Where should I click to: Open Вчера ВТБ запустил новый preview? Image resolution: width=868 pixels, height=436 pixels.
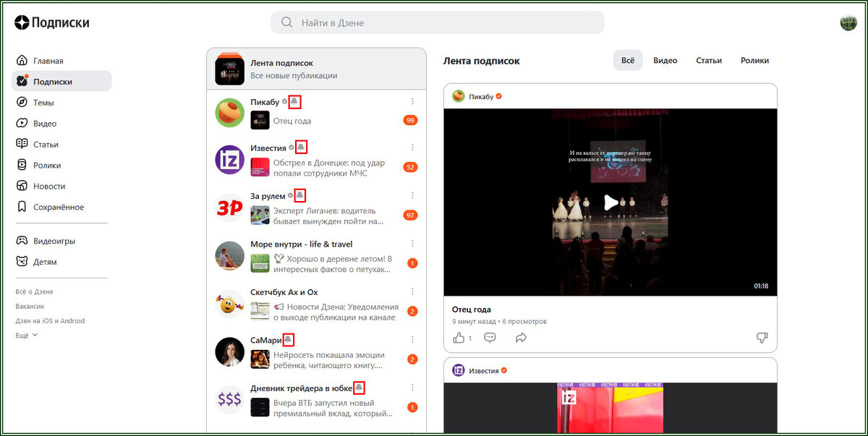pos(333,409)
